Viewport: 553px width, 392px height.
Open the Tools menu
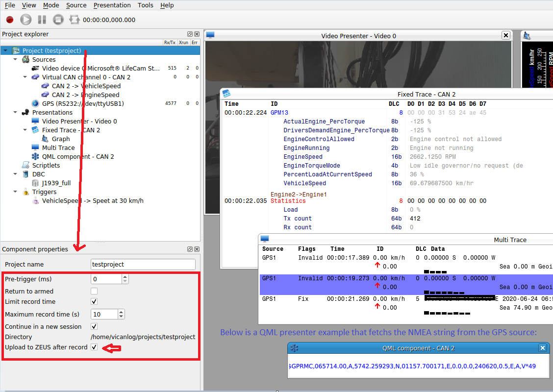pos(145,5)
